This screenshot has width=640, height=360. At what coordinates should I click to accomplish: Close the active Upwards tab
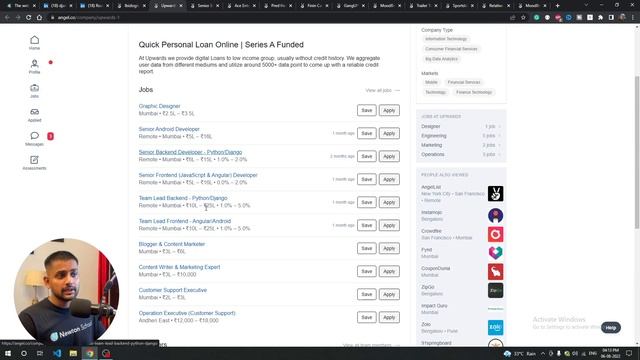(x=181, y=6)
